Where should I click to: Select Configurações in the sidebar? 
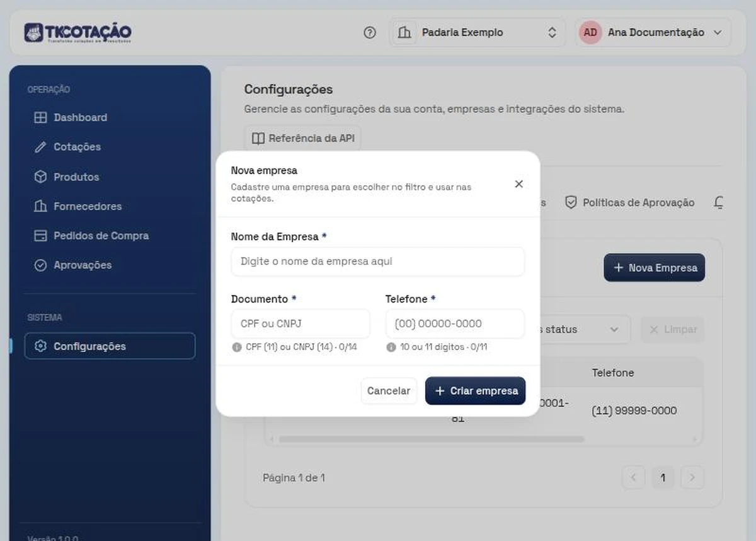(110, 346)
